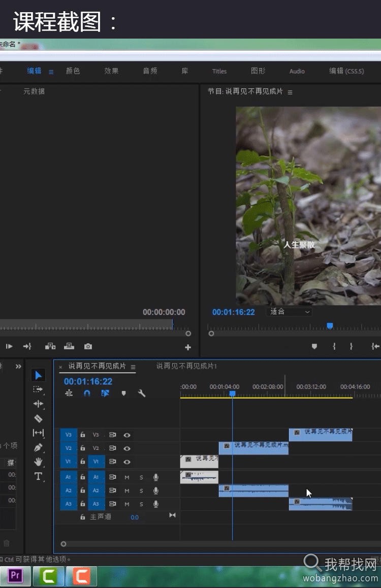
Task: Select the Track Select Forward tool
Action: [38, 389]
